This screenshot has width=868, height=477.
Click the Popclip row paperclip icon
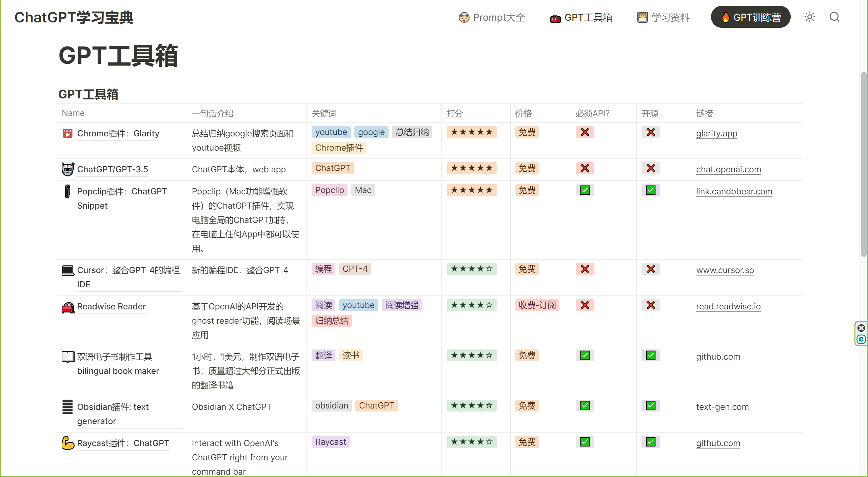[x=67, y=191]
